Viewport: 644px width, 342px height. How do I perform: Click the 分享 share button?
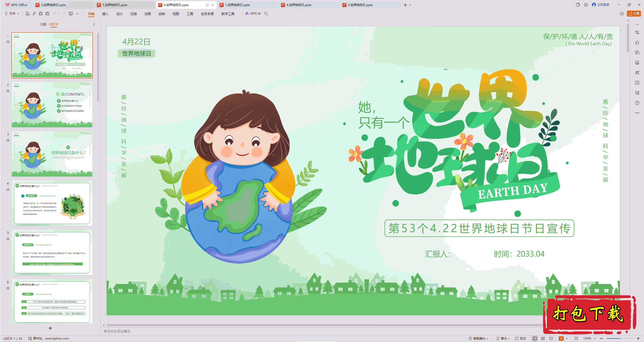coord(634,14)
